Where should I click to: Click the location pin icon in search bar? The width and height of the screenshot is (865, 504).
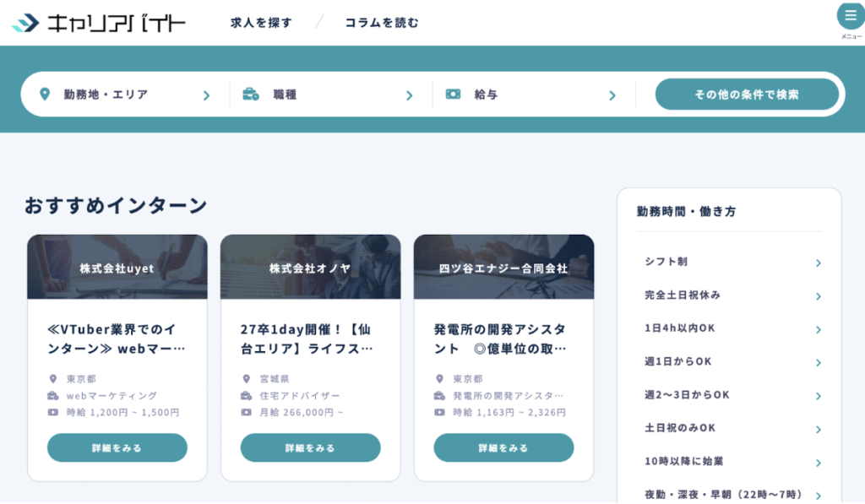tap(45, 95)
